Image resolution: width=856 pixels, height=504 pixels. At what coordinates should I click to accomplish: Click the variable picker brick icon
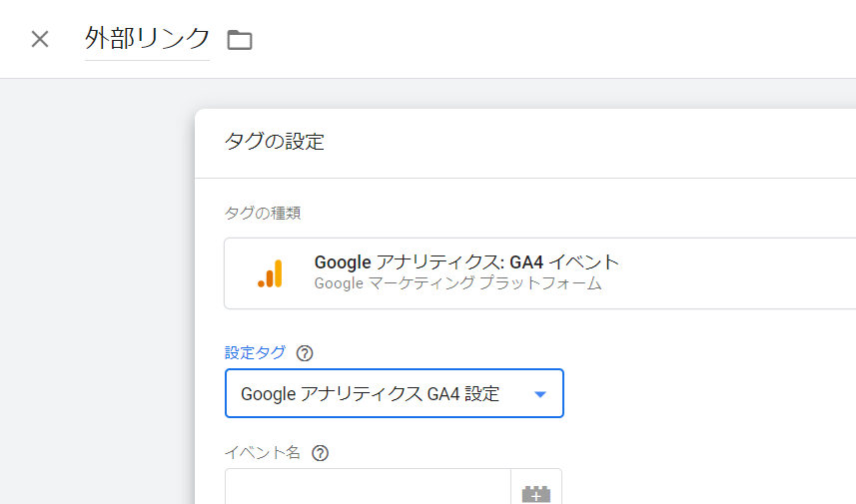click(x=536, y=491)
